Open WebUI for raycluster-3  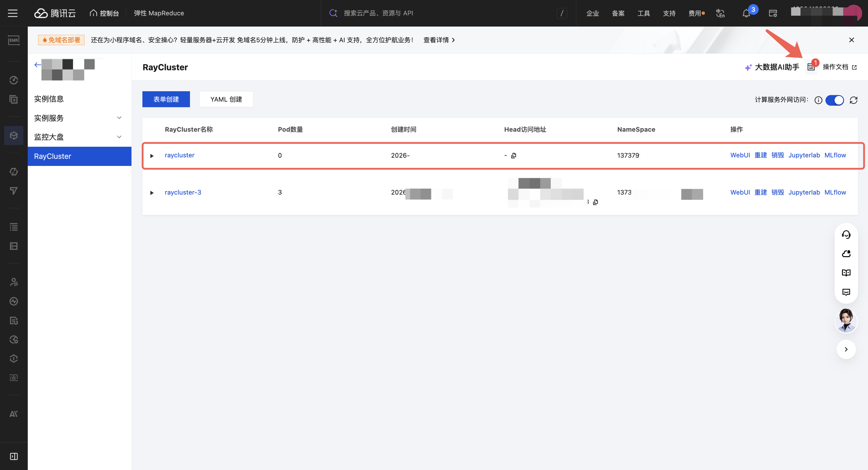[740, 192]
